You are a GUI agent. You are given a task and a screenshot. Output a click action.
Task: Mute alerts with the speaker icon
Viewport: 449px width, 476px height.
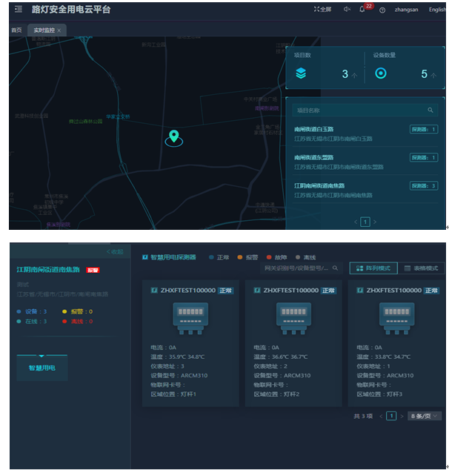tap(347, 10)
